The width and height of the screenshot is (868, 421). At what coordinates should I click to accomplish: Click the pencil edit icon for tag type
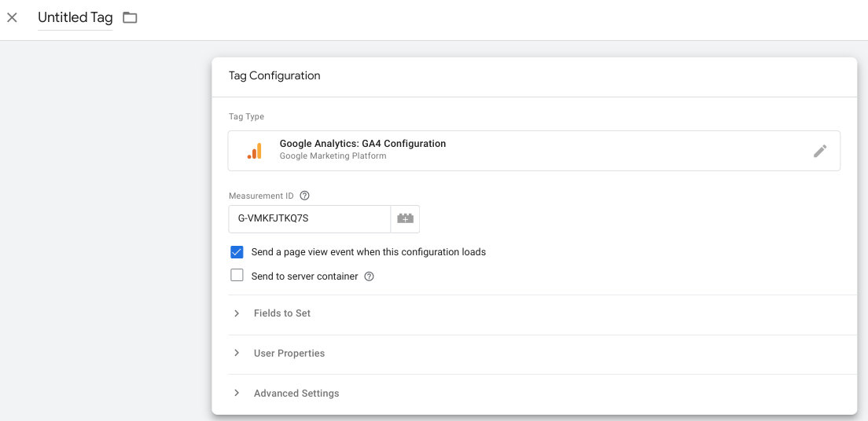point(820,151)
